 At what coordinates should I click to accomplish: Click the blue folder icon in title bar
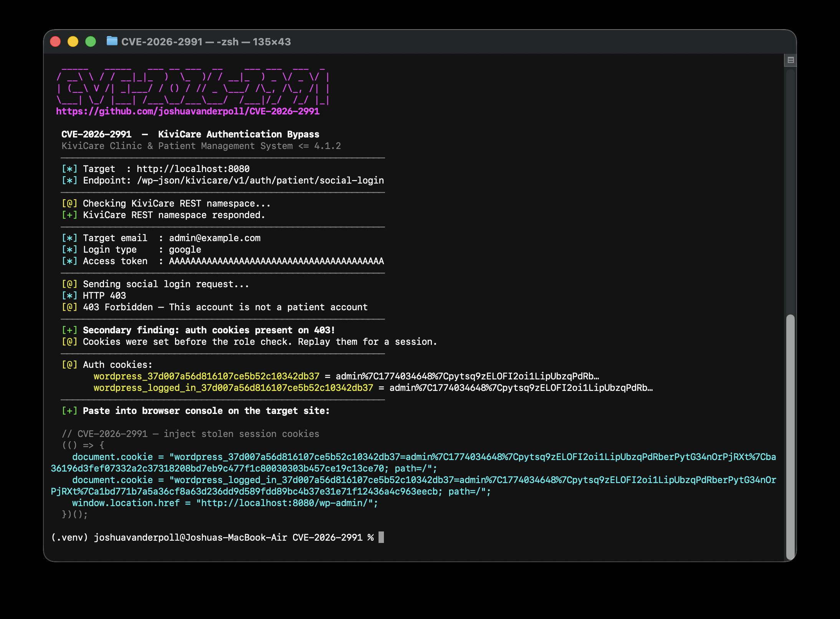pos(112,41)
